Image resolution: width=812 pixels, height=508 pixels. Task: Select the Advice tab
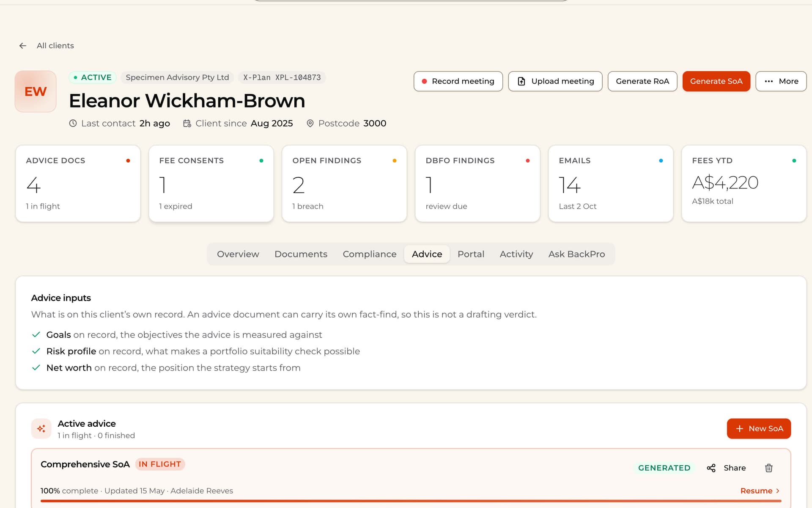tap(427, 254)
